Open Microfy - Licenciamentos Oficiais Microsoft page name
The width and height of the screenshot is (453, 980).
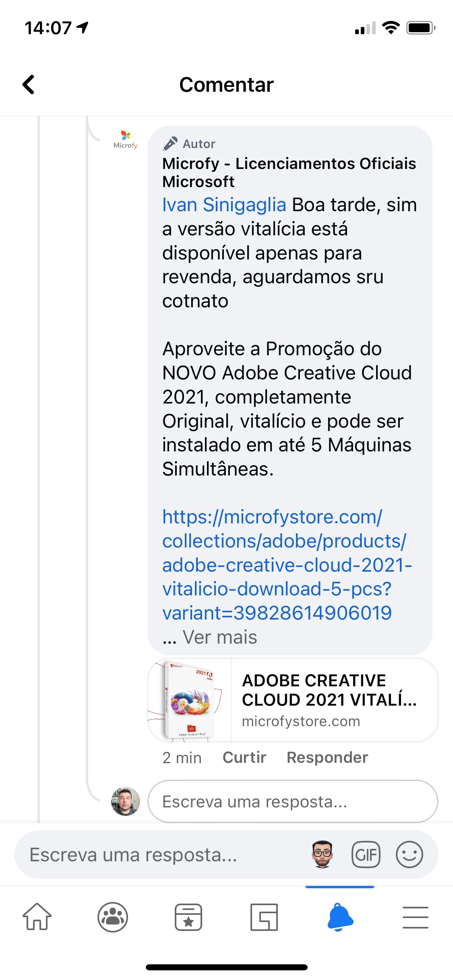289,173
